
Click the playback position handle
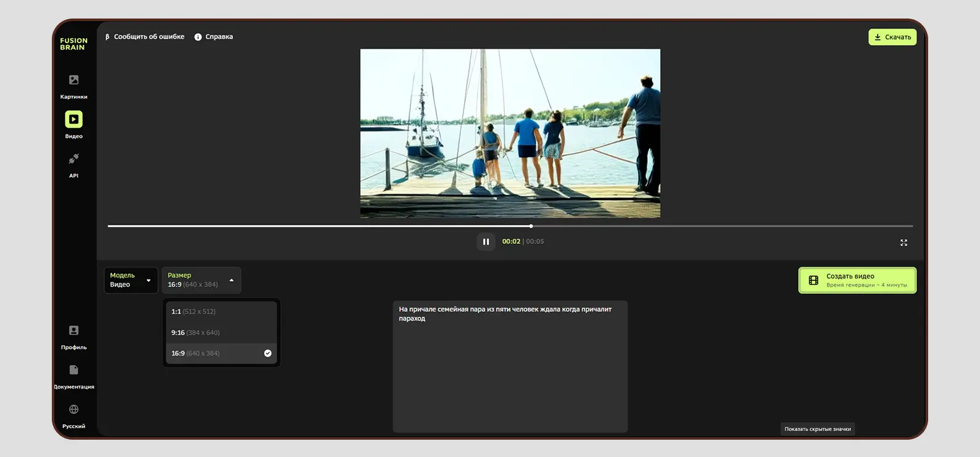[531, 226]
